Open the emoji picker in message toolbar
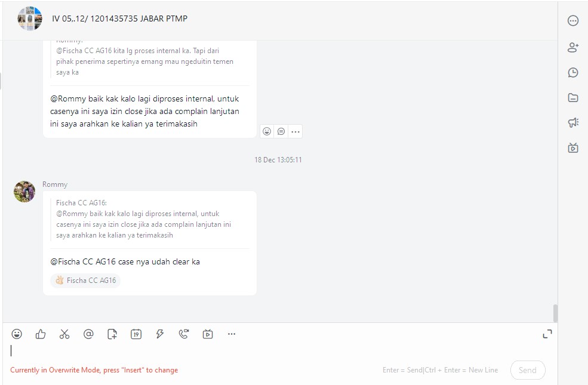This screenshot has width=588, height=385. coord(17,334)
